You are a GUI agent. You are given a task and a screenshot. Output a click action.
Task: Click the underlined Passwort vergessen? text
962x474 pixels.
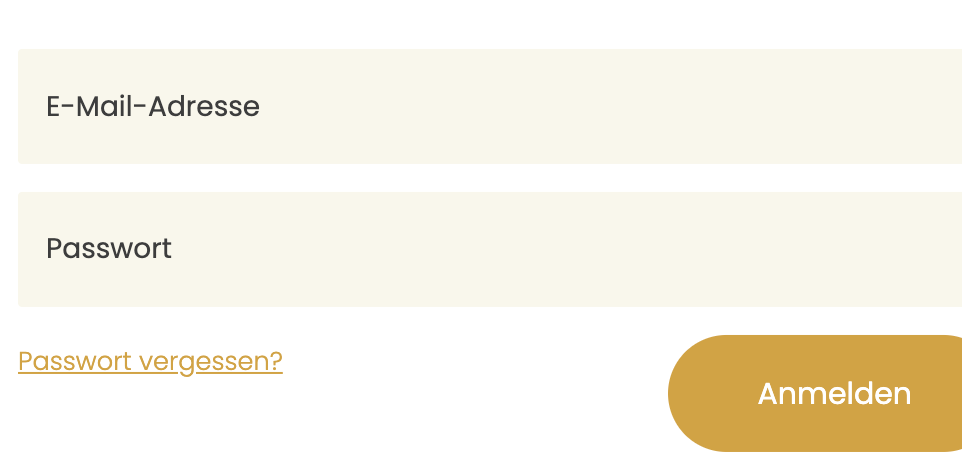tap(150, 361)
